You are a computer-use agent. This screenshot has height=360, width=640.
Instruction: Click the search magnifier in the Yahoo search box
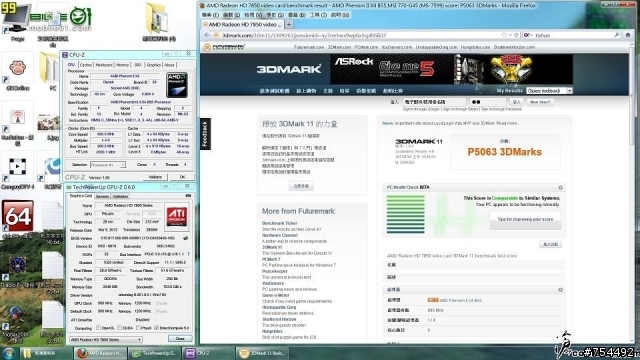[617, 36]
